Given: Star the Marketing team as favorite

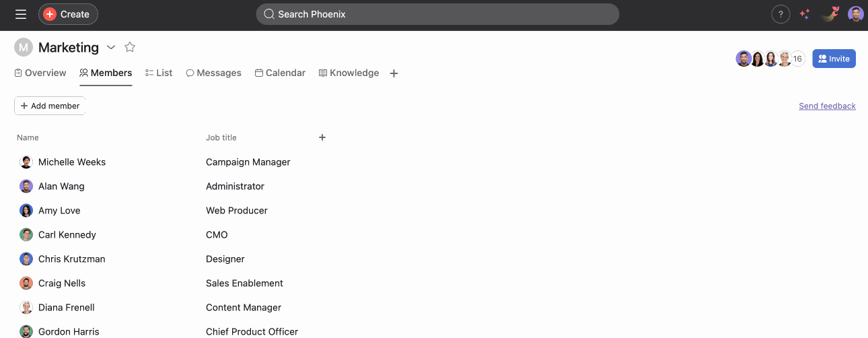Looking at the screenshot, I should pos(130,47).
